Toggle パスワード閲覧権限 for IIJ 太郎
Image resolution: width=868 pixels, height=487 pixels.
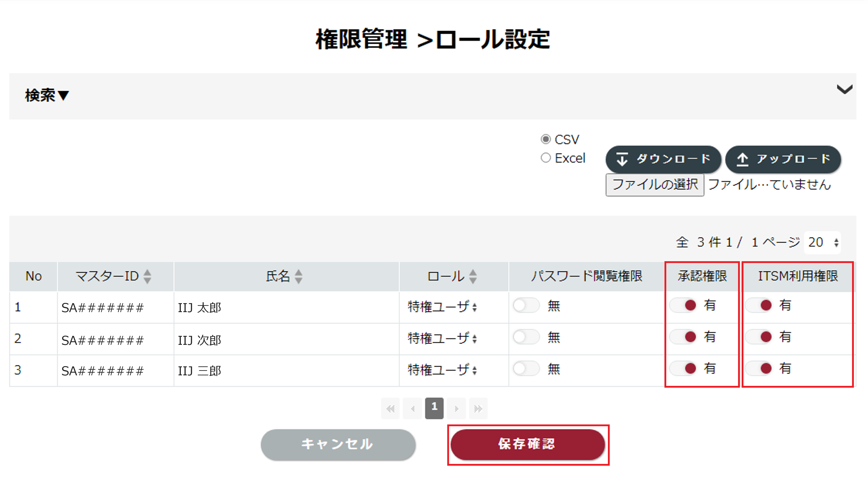[x=526, y=306]
